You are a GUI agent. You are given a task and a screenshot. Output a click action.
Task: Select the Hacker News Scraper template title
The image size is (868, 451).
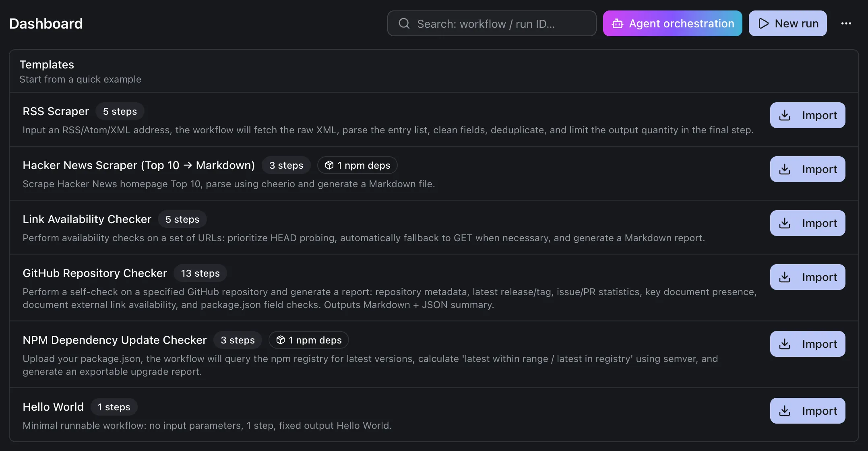click(x=138, y=165)
